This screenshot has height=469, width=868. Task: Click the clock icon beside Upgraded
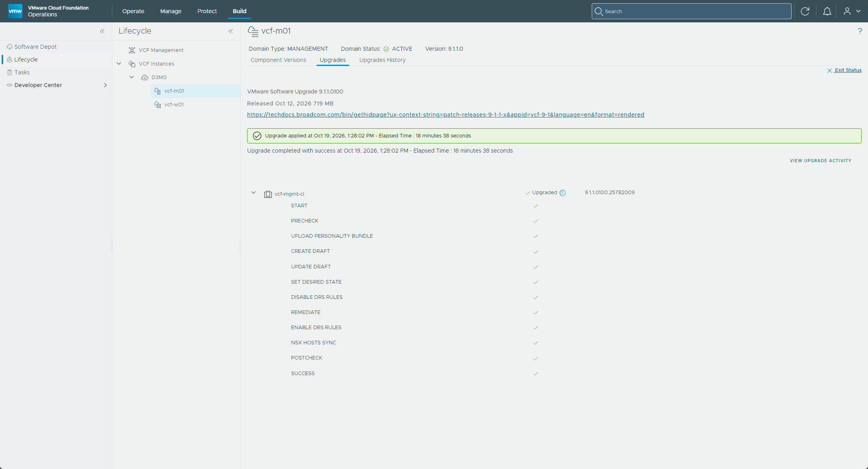tap(563, 193)
